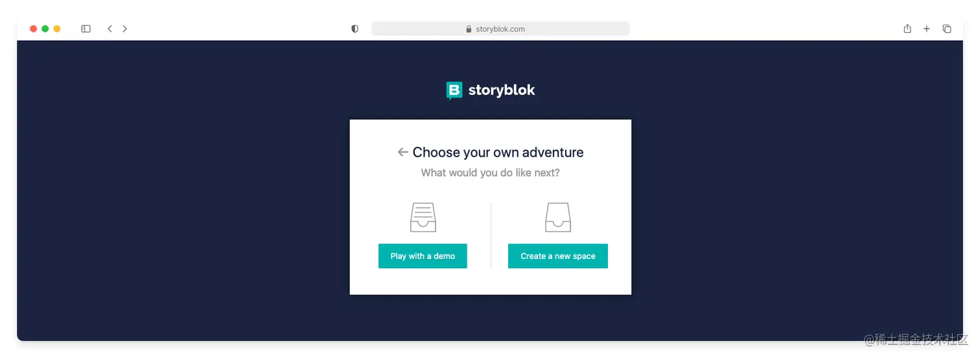Click the Storyblok logo mark
This screenshot has height=358, width=980.
point(454,91)
